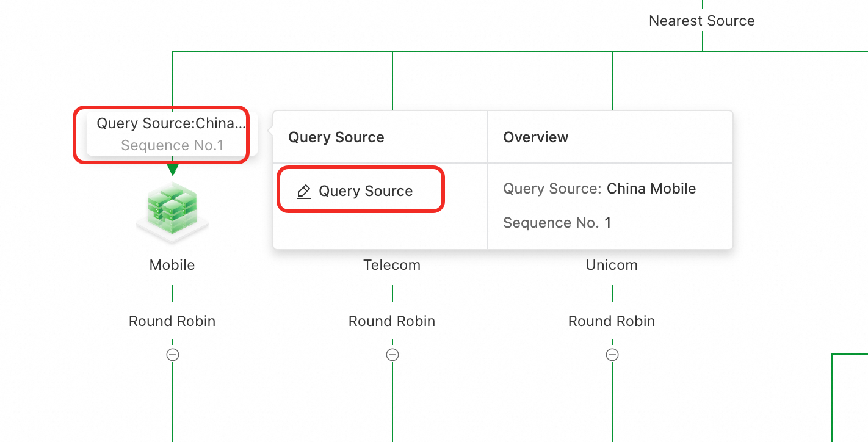Select the Unicom node label

[612, 265]
